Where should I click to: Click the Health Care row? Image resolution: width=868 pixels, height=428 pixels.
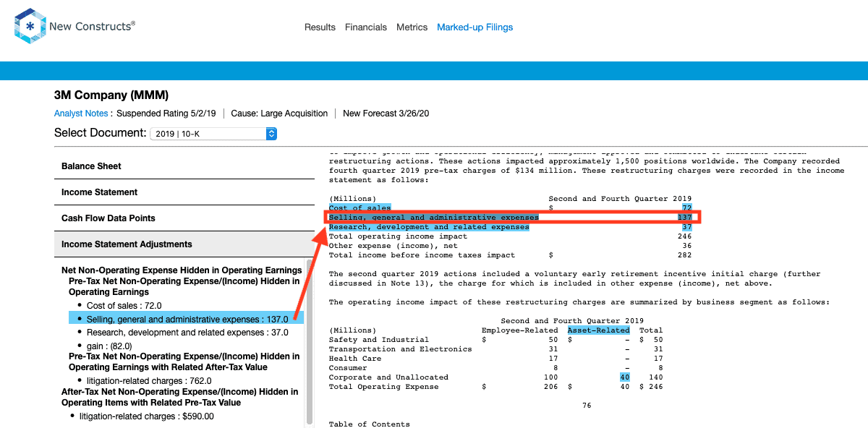(495, 359)
